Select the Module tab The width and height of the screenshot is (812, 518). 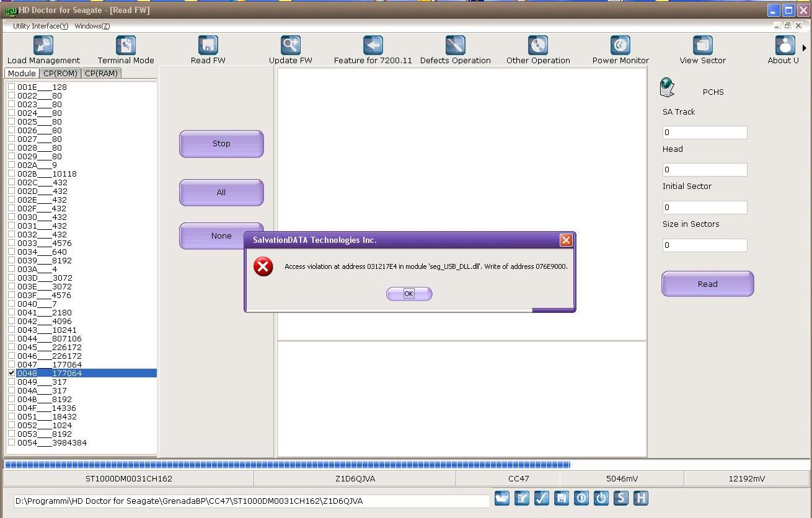[x=22, y=73]
